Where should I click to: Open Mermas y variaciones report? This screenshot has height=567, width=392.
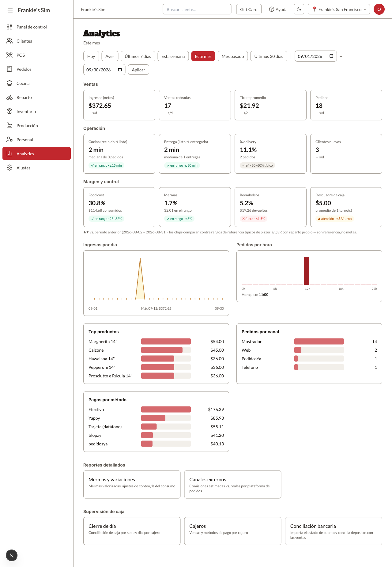tap(132, 484)
